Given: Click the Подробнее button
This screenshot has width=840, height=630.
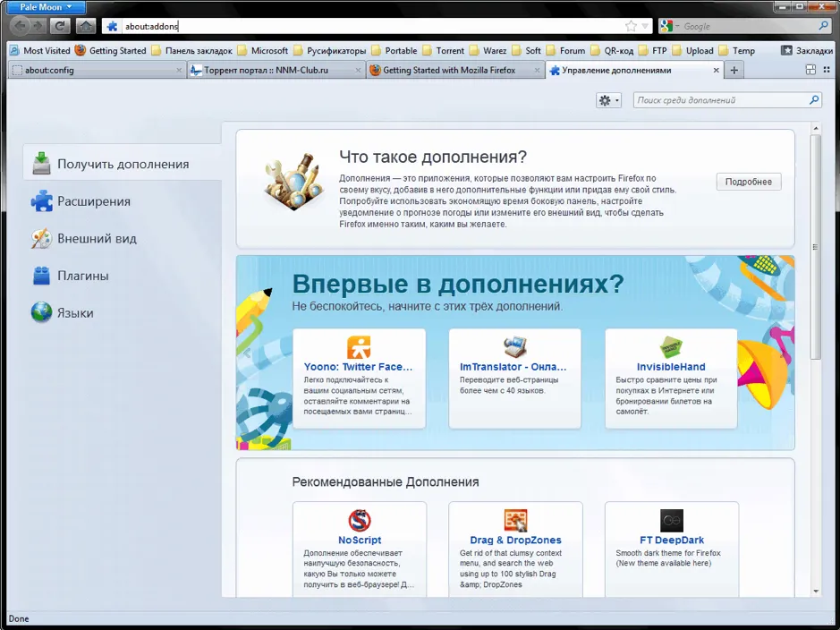Looking at the screenshot, I should [749, 182].
